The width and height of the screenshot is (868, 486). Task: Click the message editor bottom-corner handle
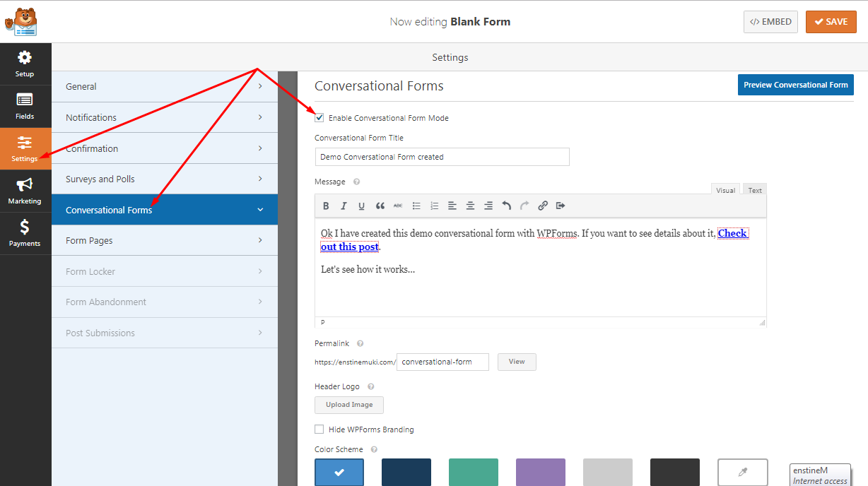pos(762,322)
